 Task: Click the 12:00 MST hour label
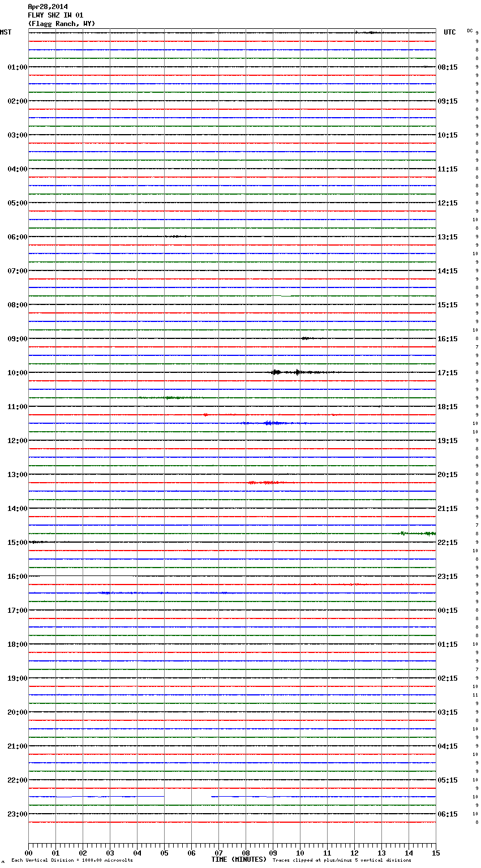click(x=17, y=441)
